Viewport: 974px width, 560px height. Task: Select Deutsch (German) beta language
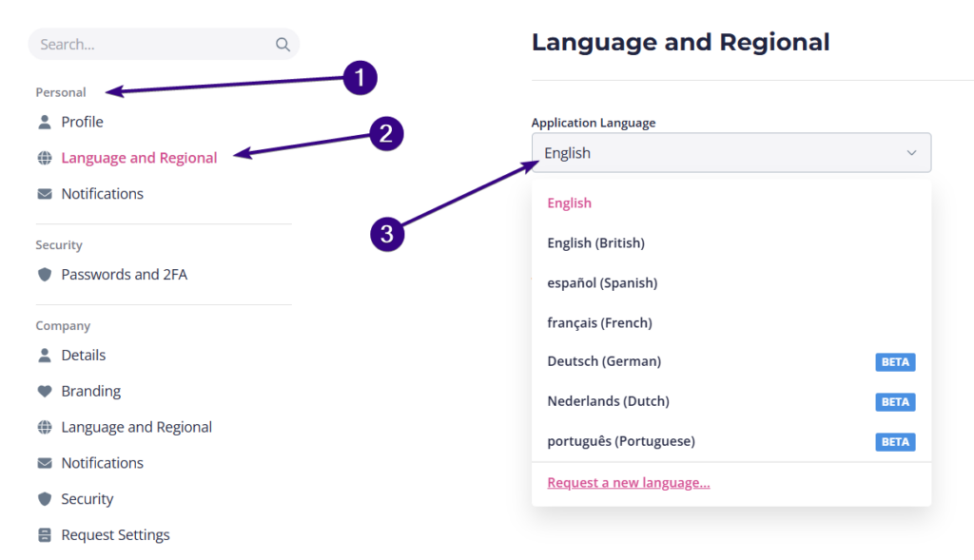[604, 361]
